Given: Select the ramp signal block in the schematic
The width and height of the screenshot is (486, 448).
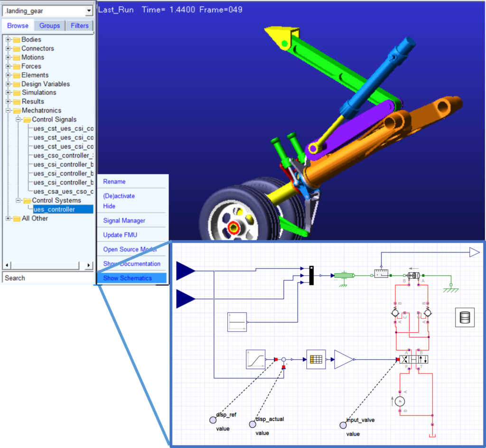Looking at the screenshot, I should tap(256, 360).
